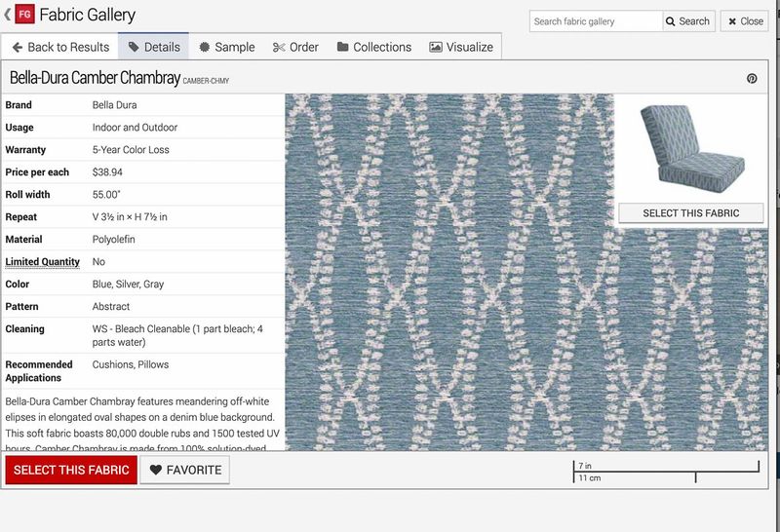780x532 pixels.
Task: Click the Cushions, Pillows applications text
Action: 131,364
